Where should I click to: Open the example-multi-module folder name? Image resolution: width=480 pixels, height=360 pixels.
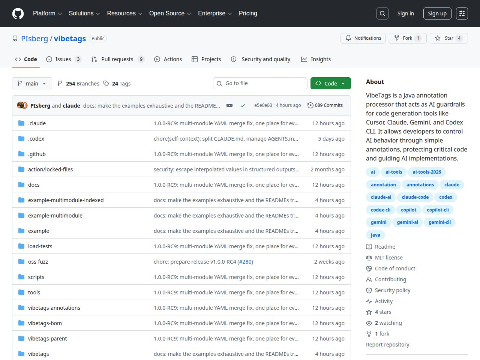coord(55,215)
